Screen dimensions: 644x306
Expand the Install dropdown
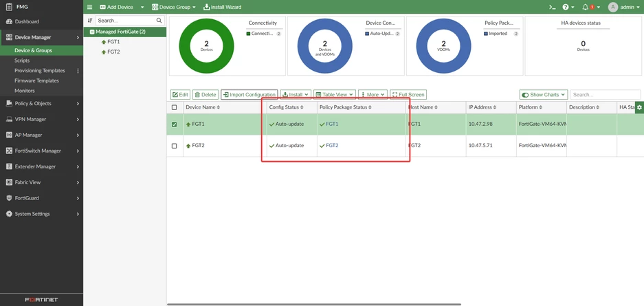click(x=296, y=94)
